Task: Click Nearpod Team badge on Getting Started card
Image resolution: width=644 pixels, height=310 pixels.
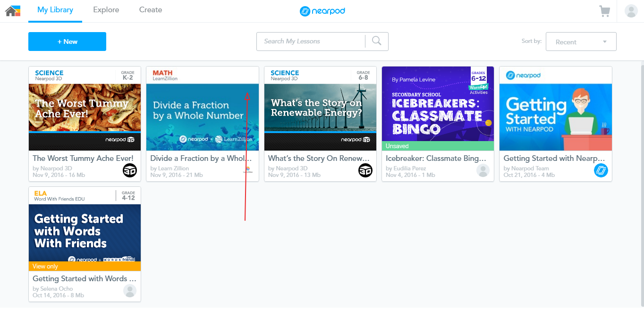Action: click(601, 170)
